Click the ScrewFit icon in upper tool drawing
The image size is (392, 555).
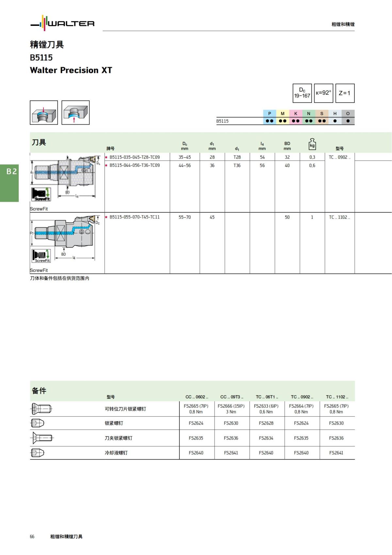41,194
